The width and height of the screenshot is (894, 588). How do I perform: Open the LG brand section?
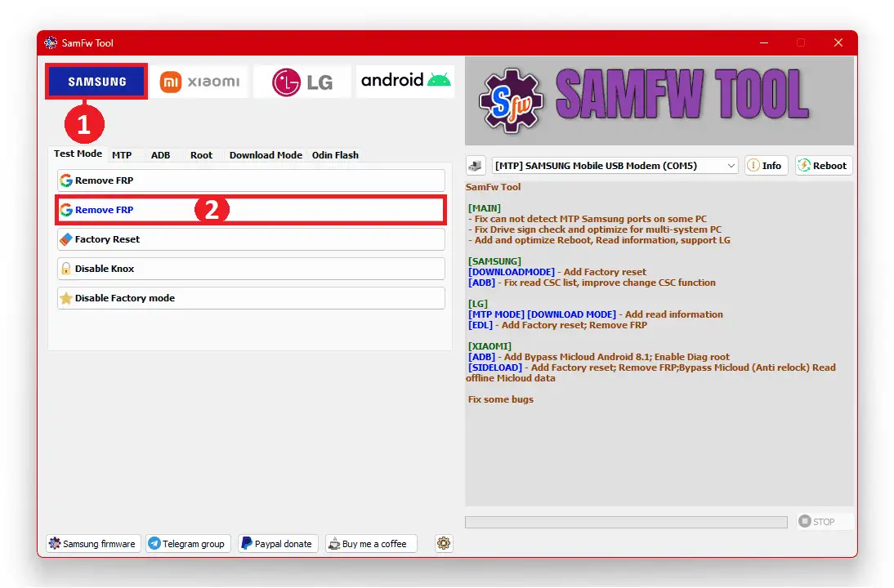(302, 82)
